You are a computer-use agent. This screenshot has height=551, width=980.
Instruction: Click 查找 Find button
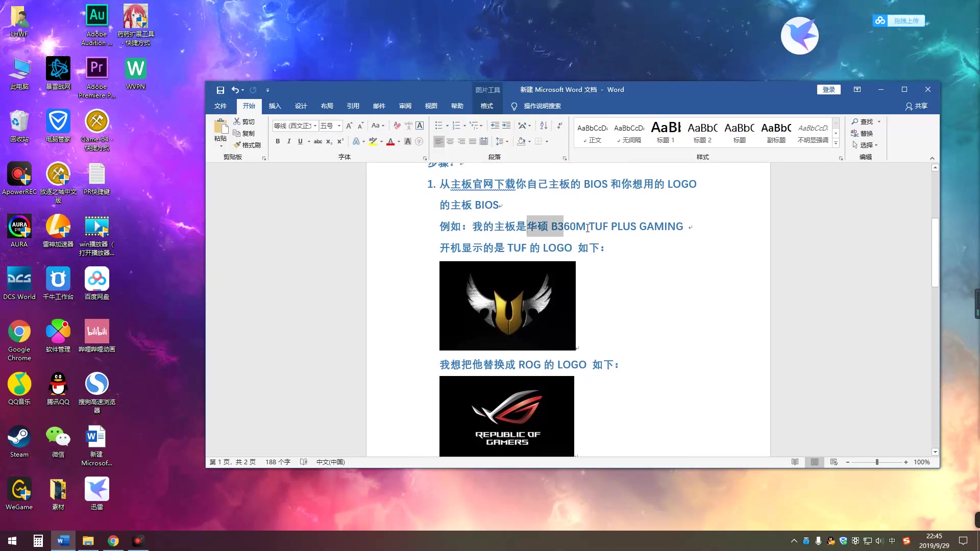(x=863, y=121)
